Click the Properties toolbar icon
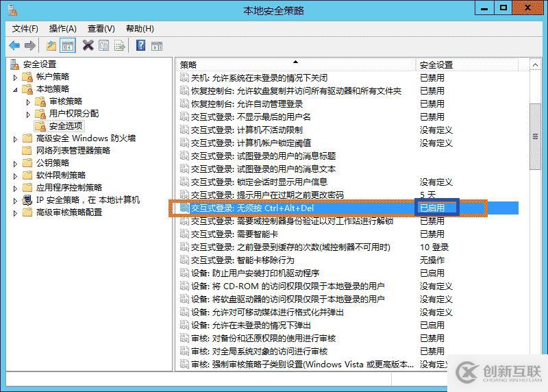Screen dimensions: 548x392 point(104,46)
